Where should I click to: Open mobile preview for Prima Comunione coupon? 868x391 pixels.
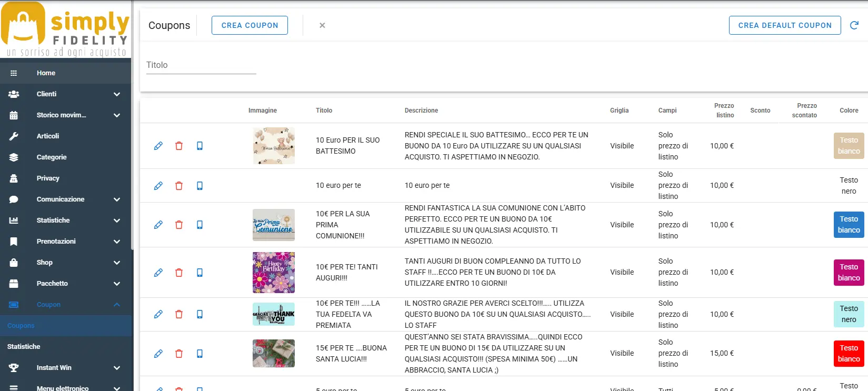point(199,225)
